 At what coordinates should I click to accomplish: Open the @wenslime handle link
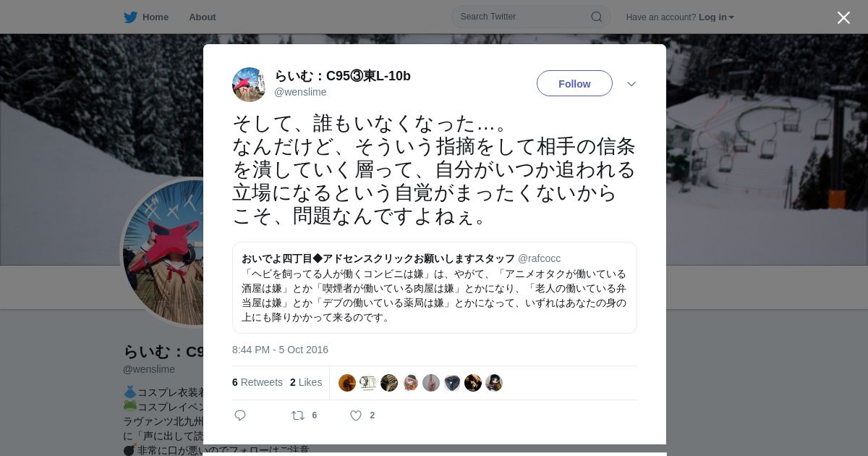[300, 92]
